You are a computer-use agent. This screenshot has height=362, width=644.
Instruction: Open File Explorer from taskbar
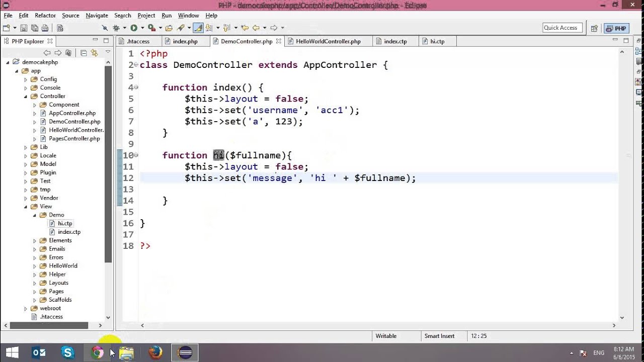point(126,352)
